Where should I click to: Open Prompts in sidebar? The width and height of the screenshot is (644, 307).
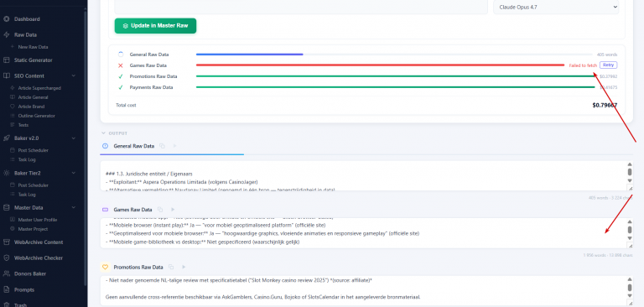[x=23, y=289]
